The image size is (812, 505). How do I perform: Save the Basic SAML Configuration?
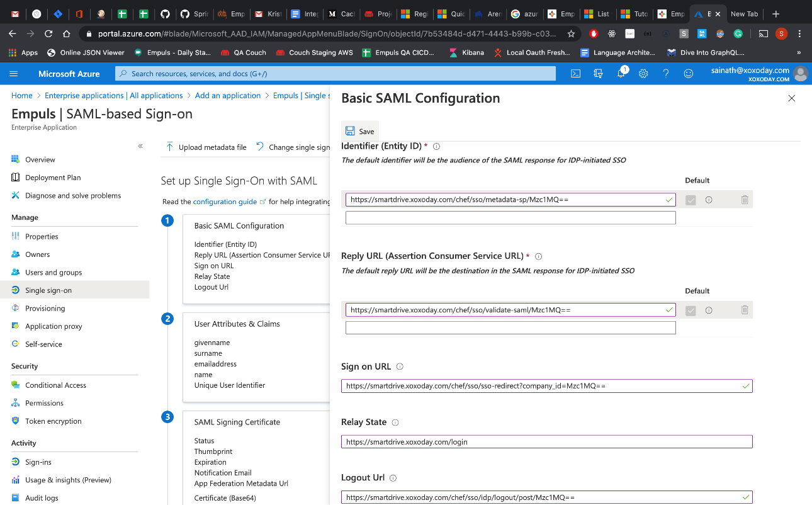(360, 131)
